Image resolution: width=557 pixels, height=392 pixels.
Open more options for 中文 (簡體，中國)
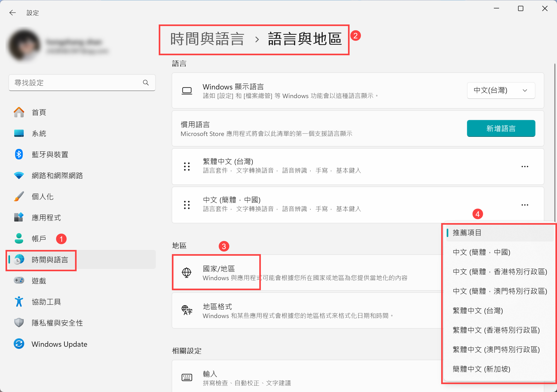tap(525, 205)
